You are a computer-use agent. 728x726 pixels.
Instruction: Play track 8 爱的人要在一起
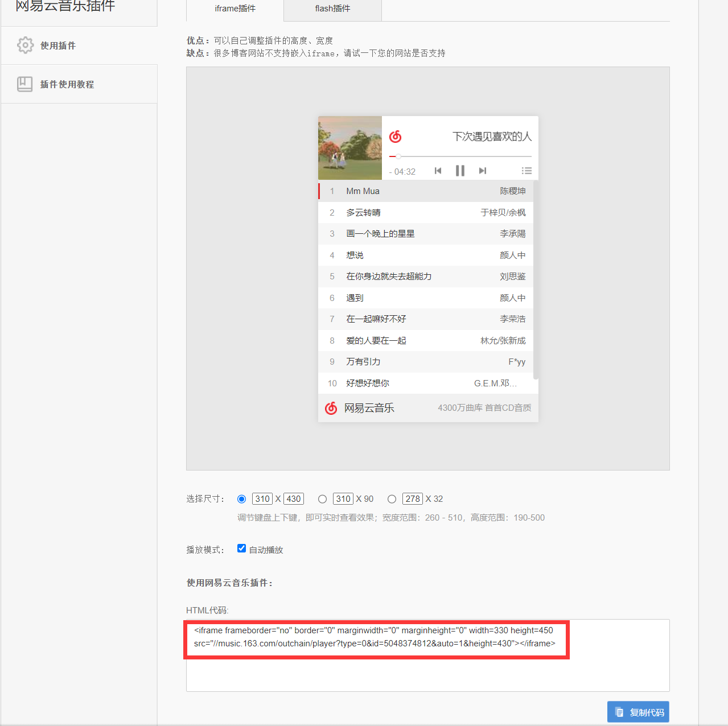426,340
